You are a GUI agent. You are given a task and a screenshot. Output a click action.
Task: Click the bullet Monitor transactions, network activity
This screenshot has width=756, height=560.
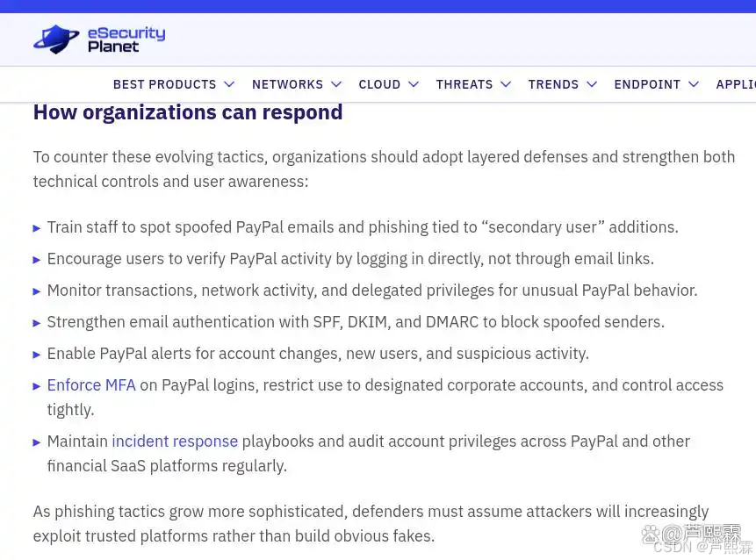[x=372, y=291]
